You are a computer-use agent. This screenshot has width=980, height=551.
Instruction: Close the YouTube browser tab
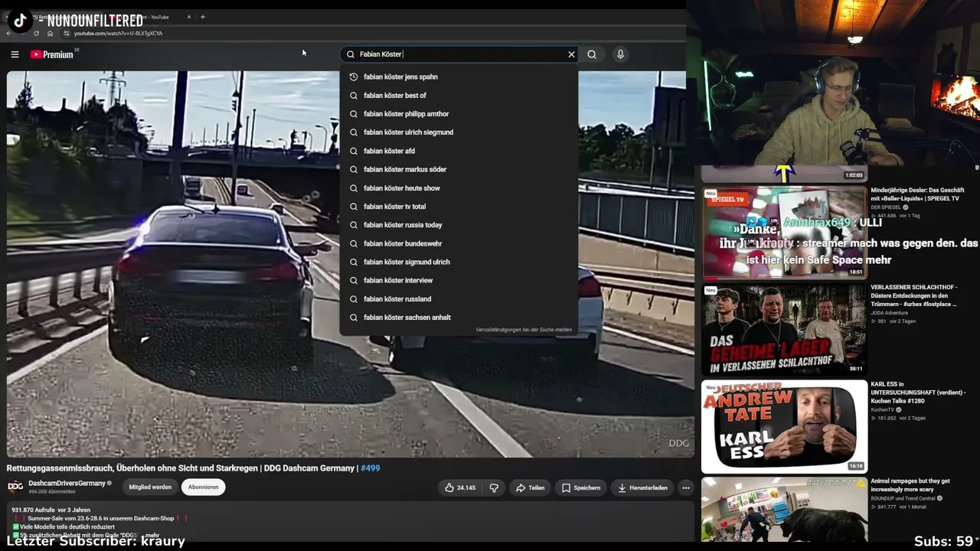189,17
